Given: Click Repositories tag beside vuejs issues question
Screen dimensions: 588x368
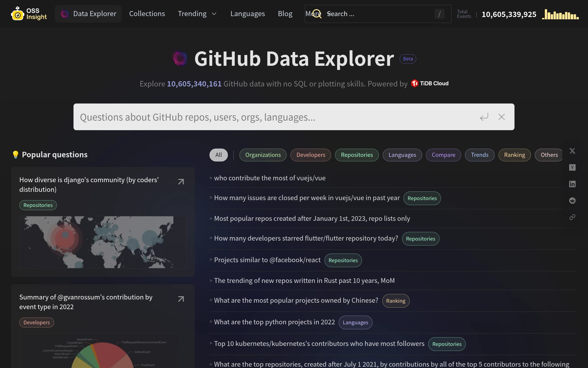Looking at the screenshot, I should coord(422,198).
